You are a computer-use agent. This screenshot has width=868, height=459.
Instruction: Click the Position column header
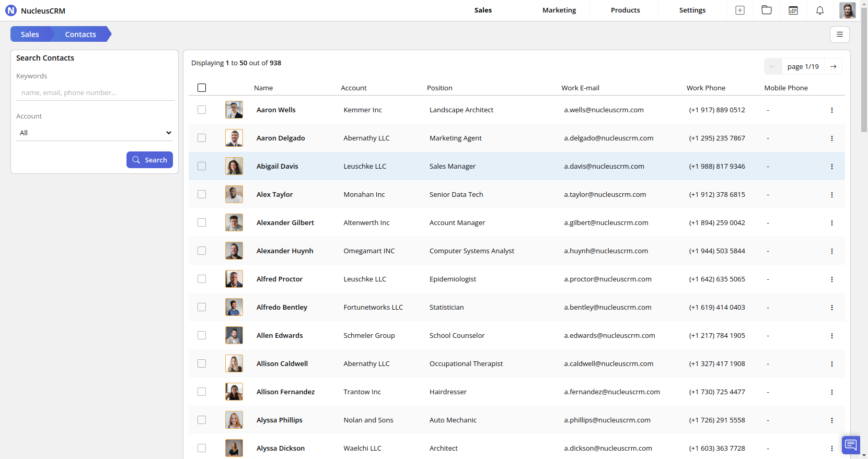439,88
